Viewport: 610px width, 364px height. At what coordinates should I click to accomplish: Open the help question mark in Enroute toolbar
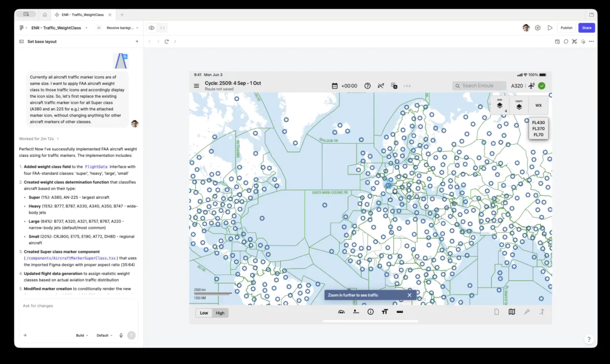(368, 86)
